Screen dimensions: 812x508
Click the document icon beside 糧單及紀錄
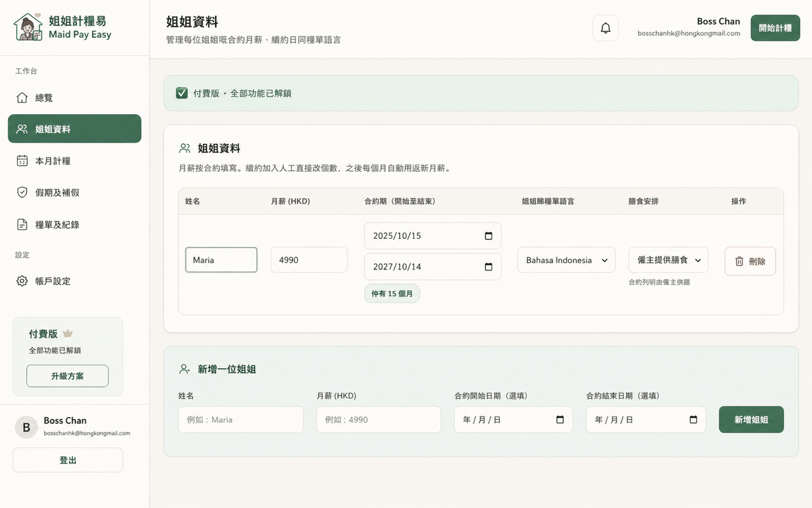(22, 224)
